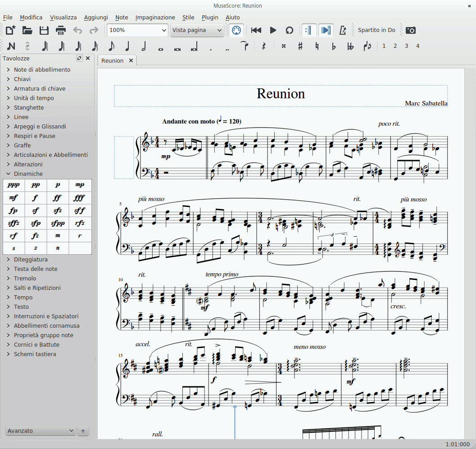Viewport: 476px width, 449px height.
Task: Expand the Articolazioni e Abbellimenti palette
Action: pyautogui.click(x=50, y=155)
